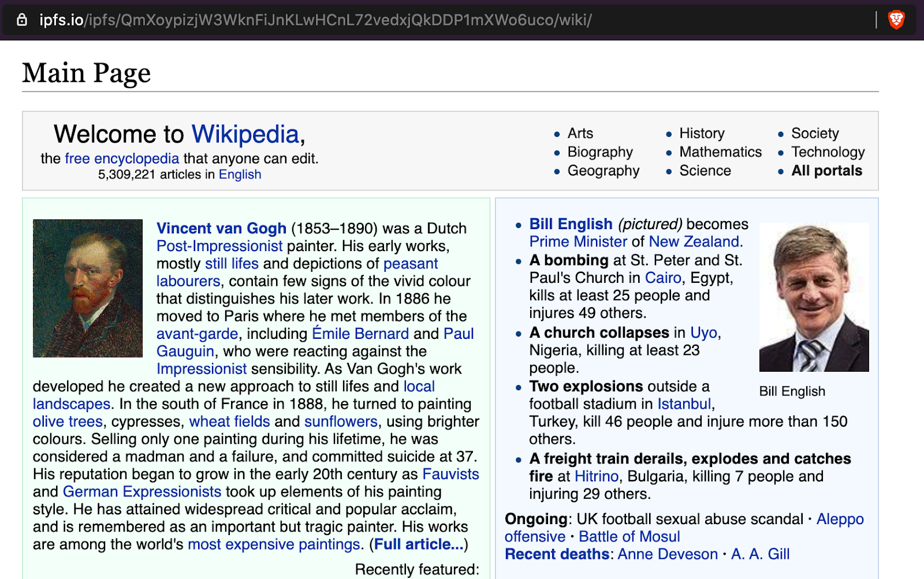Open the Biography portal
924x579 pixels.
[x=600, y=152]
